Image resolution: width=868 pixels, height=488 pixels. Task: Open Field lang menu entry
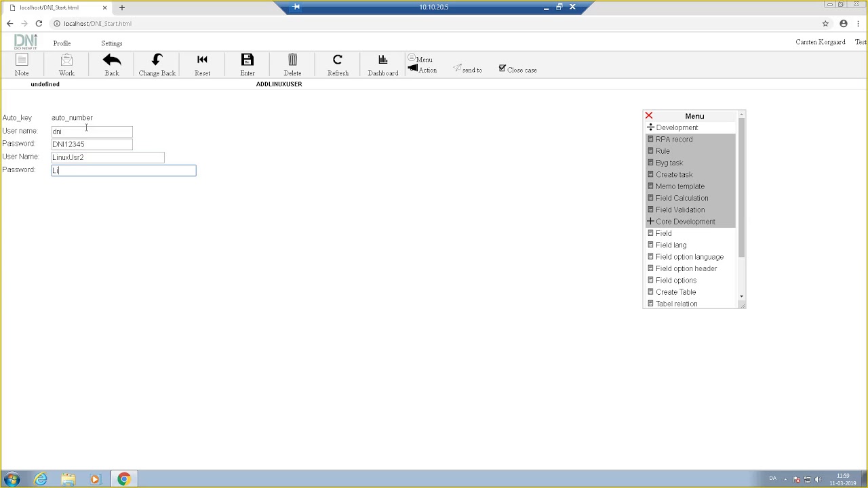[671, 245]
